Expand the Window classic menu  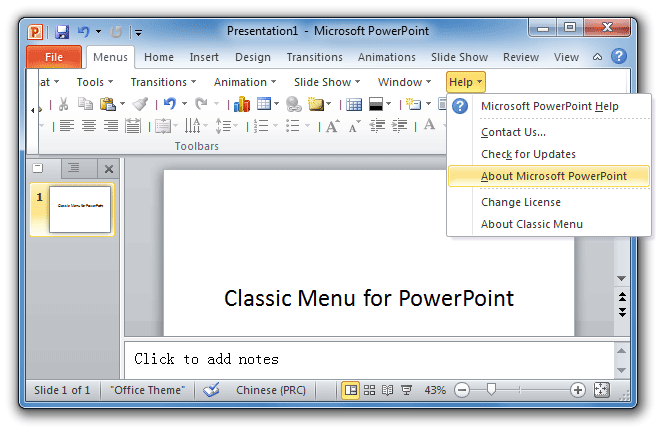point(404,82)
